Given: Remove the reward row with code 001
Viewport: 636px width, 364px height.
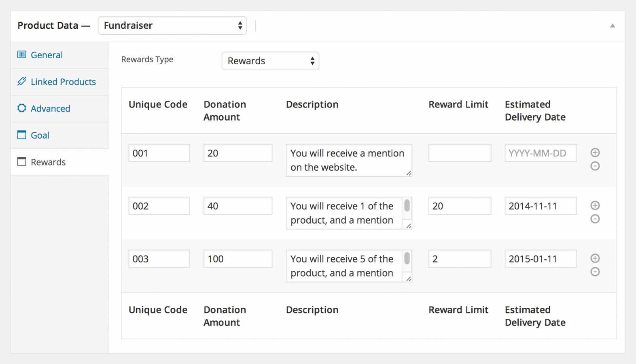Looking at the screenshot, I should [595, 166].
